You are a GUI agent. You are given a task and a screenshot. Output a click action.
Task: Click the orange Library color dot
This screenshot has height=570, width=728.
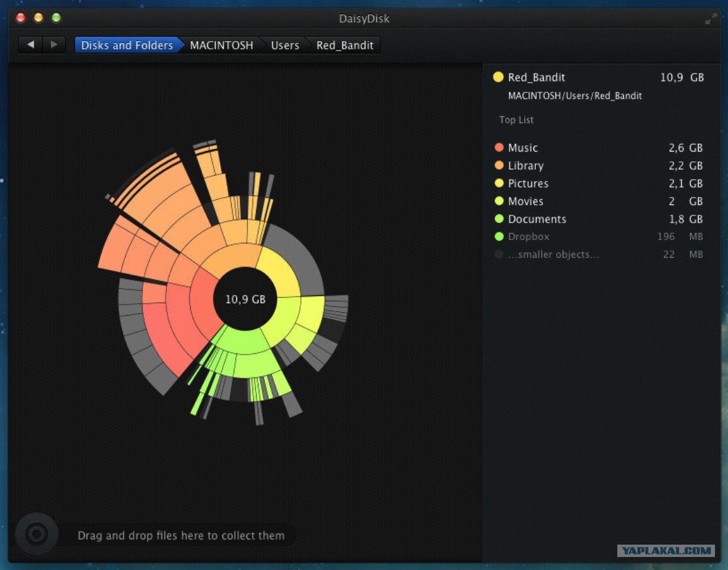[x=499, y=165]
